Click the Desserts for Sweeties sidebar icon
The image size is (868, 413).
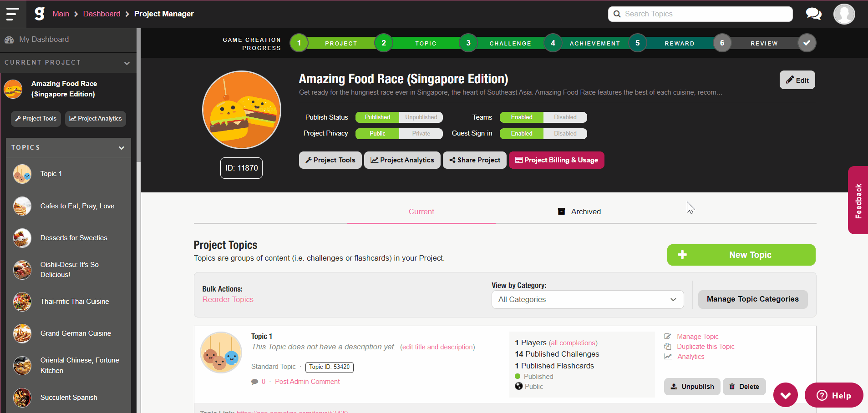[x=22, y=238]
